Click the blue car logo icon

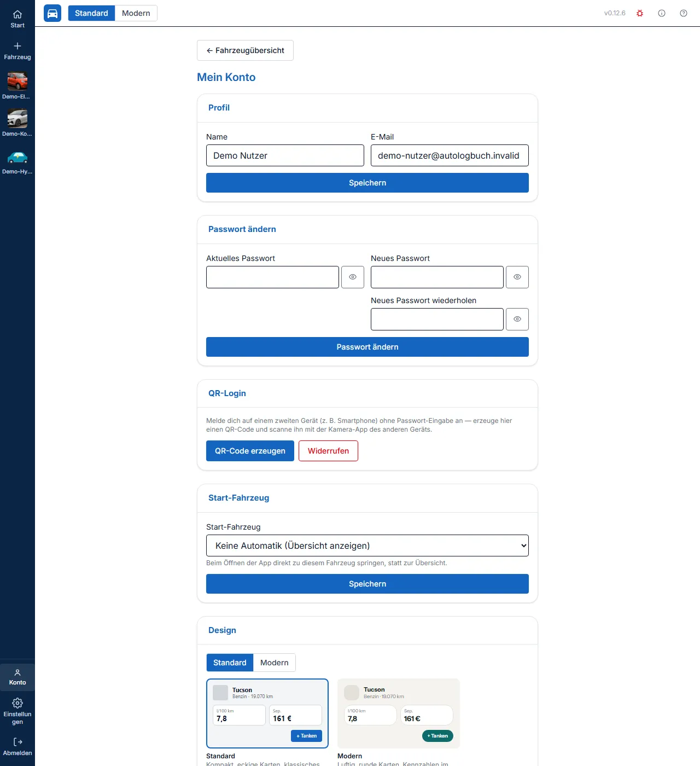point(52,13)
